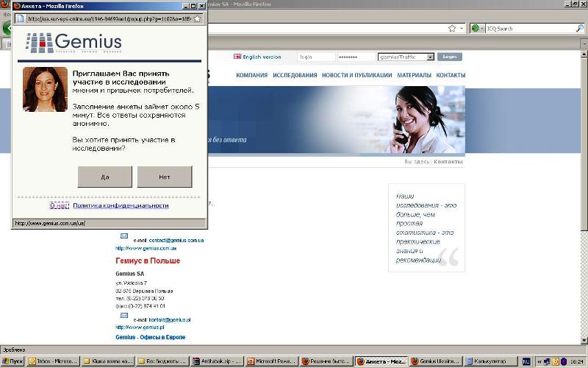Open the "НОВОСТИ И ПУБЛИКАЦИИ" menu
Screen dimensions: 588x368
[356, 75]
